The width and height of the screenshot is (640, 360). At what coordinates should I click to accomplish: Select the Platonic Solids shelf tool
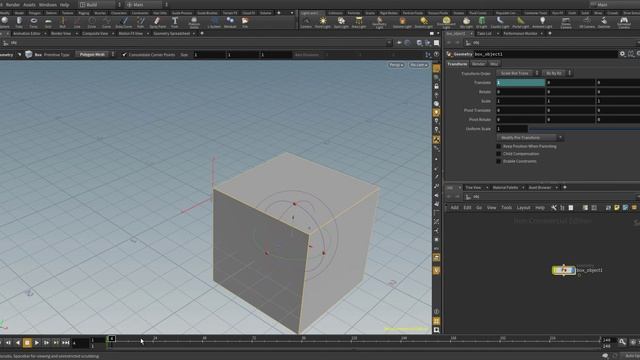[194, 22]
